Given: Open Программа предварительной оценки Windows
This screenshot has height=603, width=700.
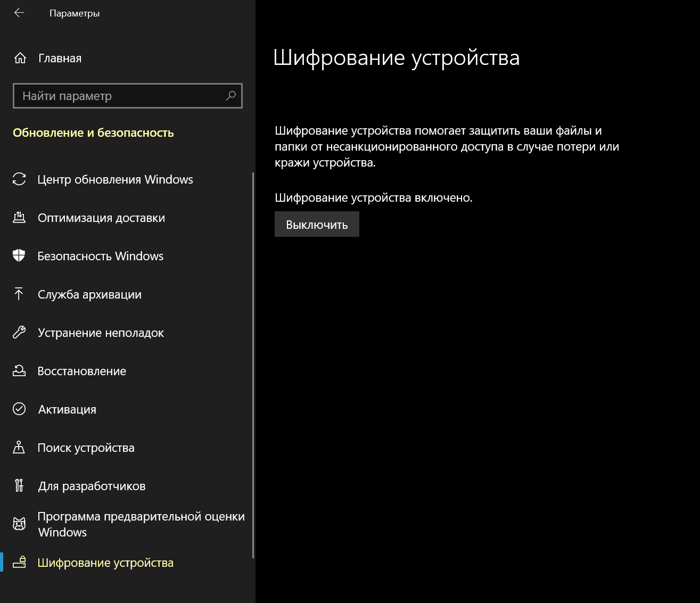Looking at the screenshot, I should 141,524.
